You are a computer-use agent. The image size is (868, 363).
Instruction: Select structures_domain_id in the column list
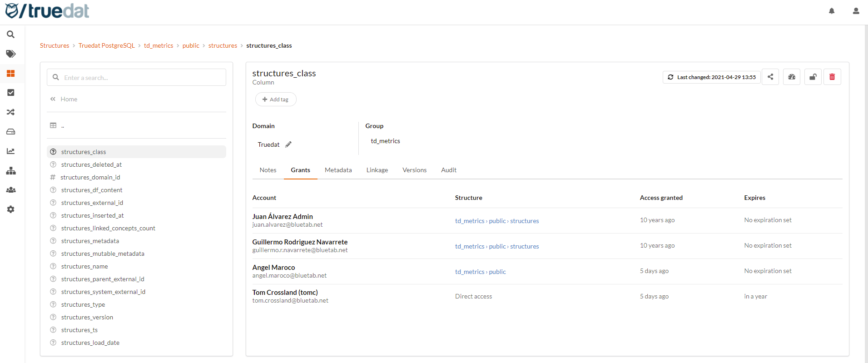90,177
